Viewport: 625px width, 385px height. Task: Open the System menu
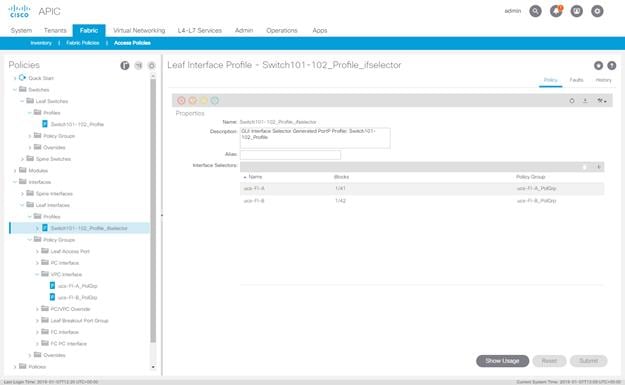(x=21, y=30)
